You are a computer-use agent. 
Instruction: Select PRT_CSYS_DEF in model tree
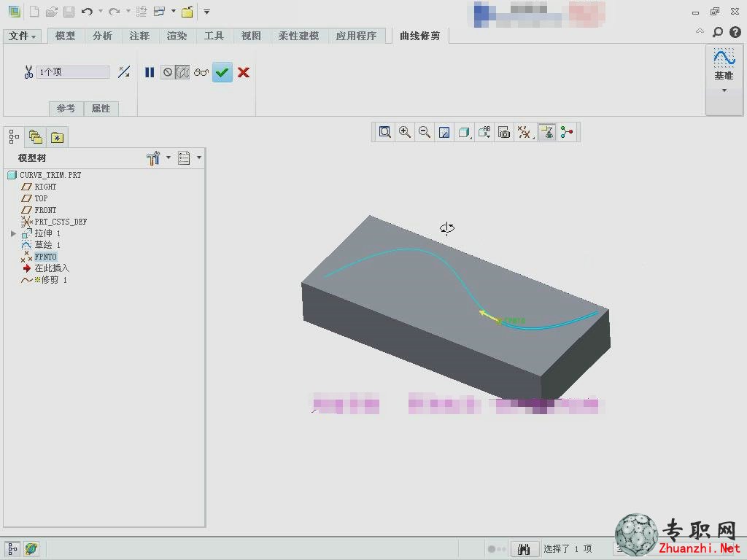(61, 222)
